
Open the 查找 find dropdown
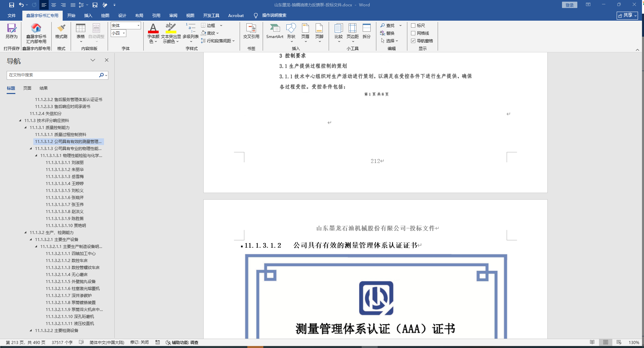pos(400,25)
